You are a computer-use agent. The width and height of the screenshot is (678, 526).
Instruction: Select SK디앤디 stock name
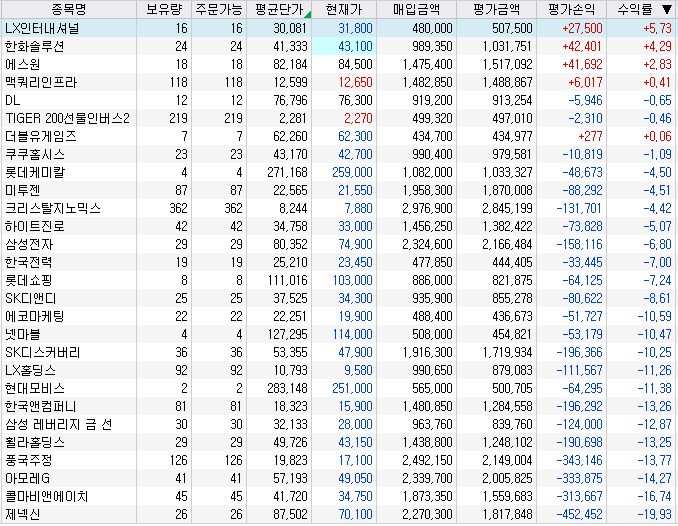tap(30, 299)
